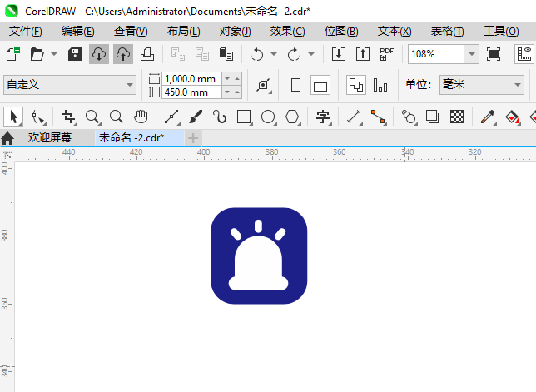Open a file with the folder icon
This screenshot has width=536, height=392.
click(x=37, y=54)
